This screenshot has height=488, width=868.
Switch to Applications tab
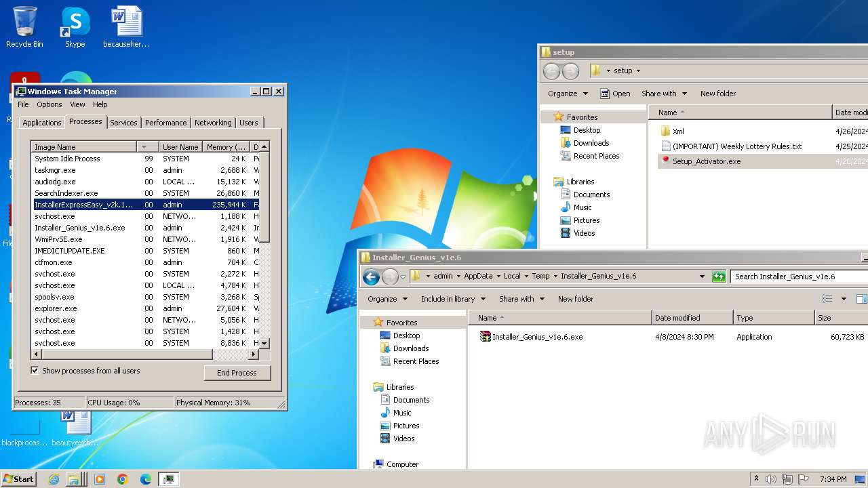click(x=41, y=123)
